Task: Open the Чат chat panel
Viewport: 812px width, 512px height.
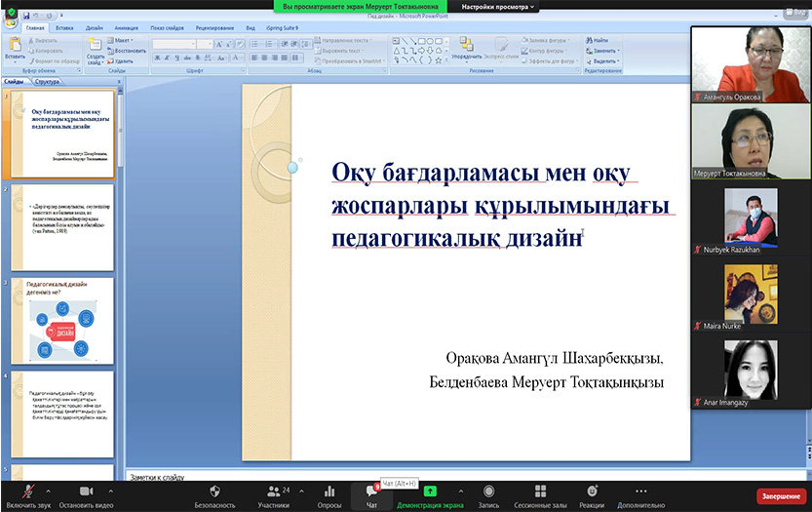Action: click(371, 492)
